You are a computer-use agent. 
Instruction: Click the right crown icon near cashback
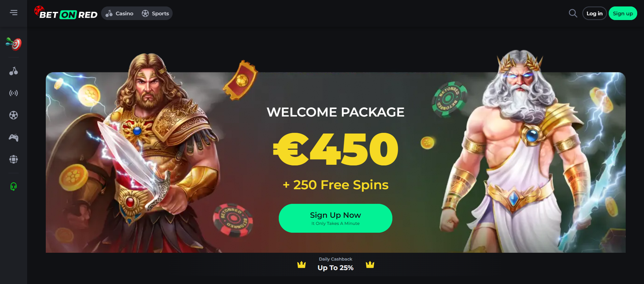point(370,264)
